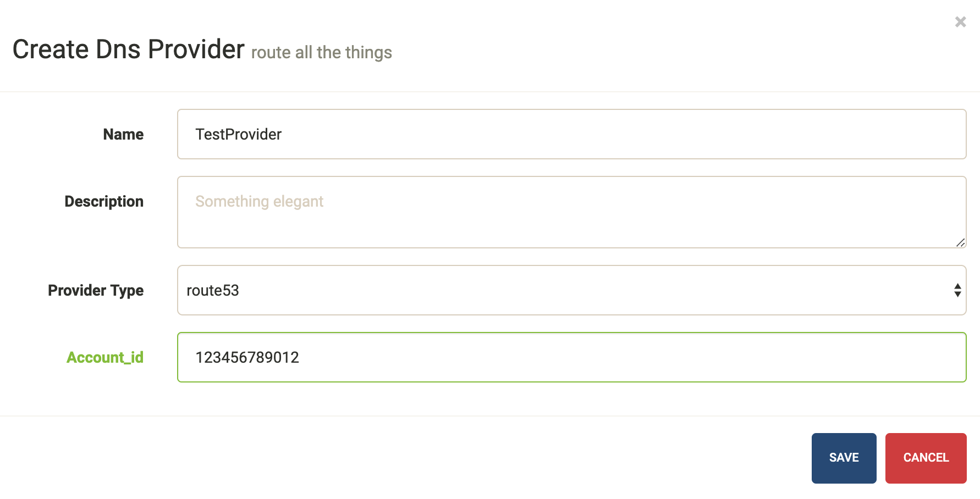980x499 pixels.
Task: Click the resize grip on Description box
Action: [x=961, y=242]
